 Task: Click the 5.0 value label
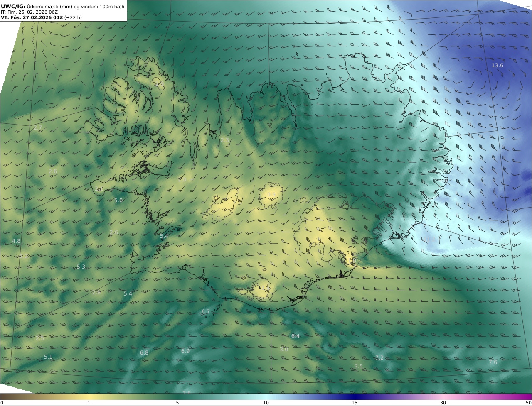click(118, 200)
